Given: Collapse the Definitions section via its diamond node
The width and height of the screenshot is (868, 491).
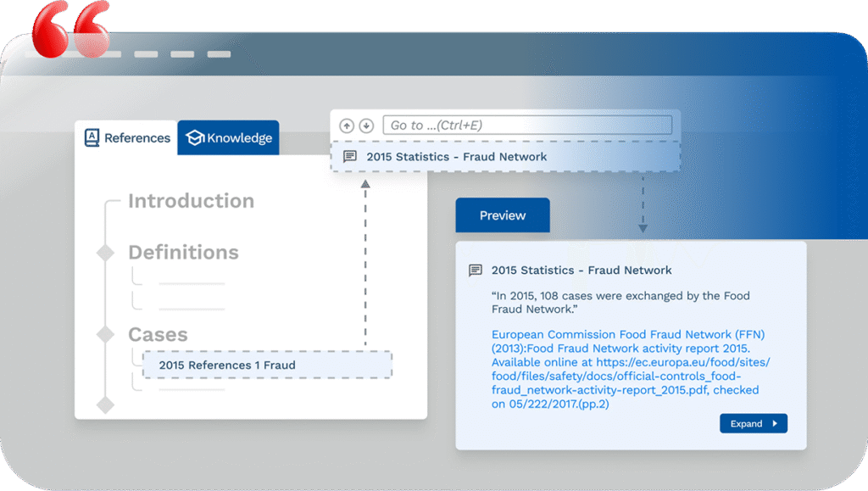Looking at the screenshot, I should pos(105,253).
